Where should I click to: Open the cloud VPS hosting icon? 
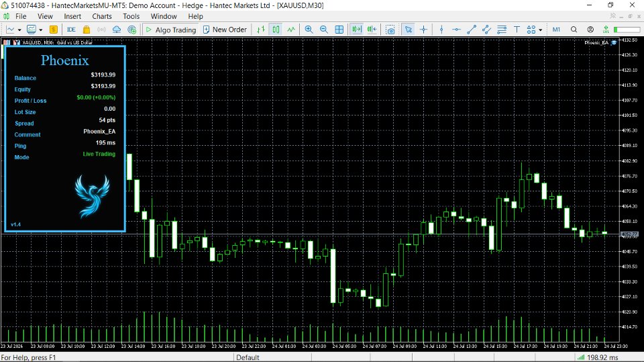[x=117, y=30]
